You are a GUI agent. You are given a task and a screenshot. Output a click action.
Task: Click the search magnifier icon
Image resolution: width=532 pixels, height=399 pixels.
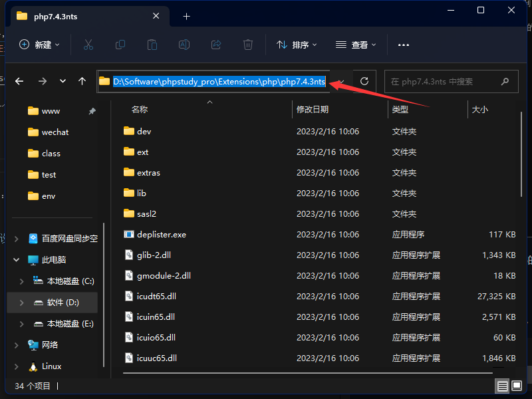point(505,81)
